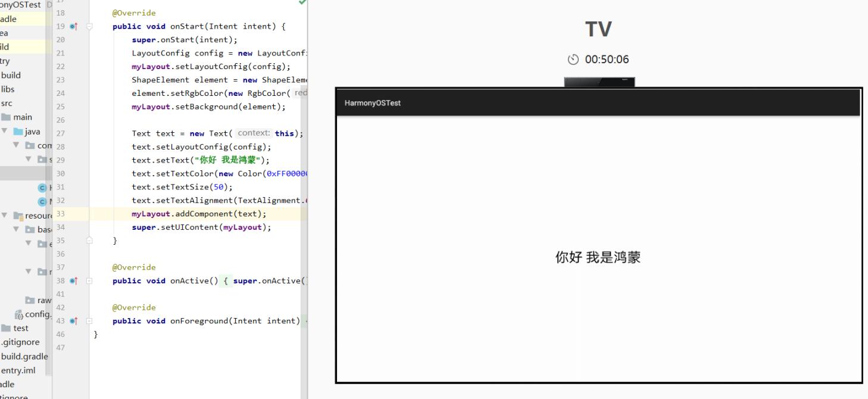
Task: Click the raw folder icon
Action: coord(30,301)
